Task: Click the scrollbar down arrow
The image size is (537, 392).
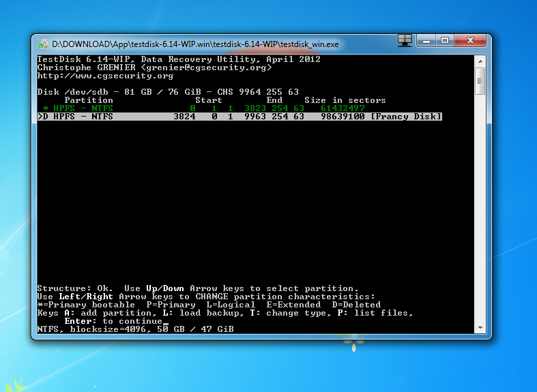Action: (x=480, y=328)
